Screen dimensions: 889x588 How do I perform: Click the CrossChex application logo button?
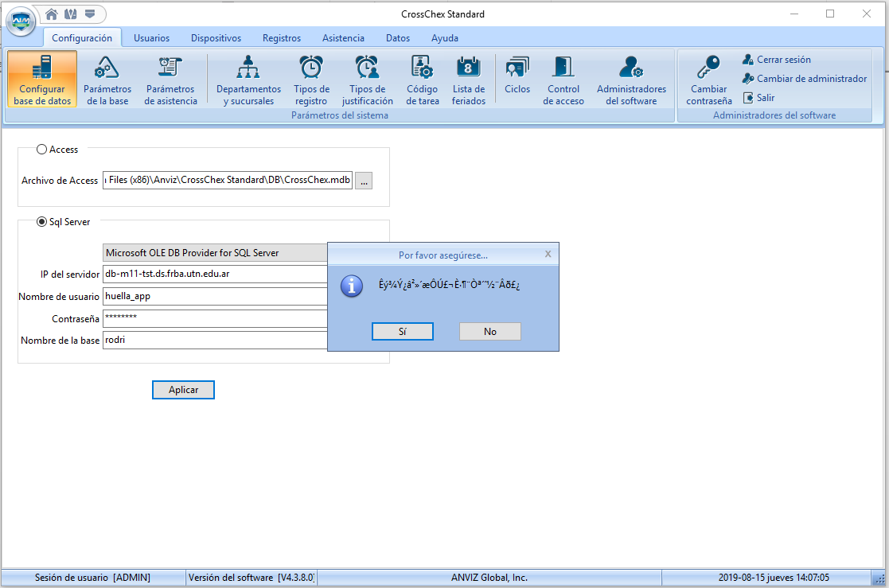21,21
